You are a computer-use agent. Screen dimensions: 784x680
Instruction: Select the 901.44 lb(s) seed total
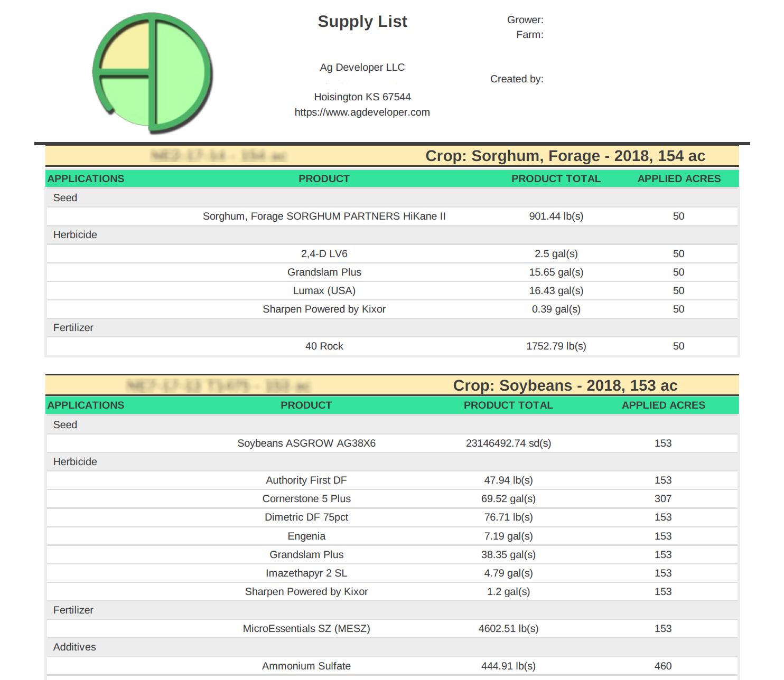pyautogui.click(x=556, y=216)
